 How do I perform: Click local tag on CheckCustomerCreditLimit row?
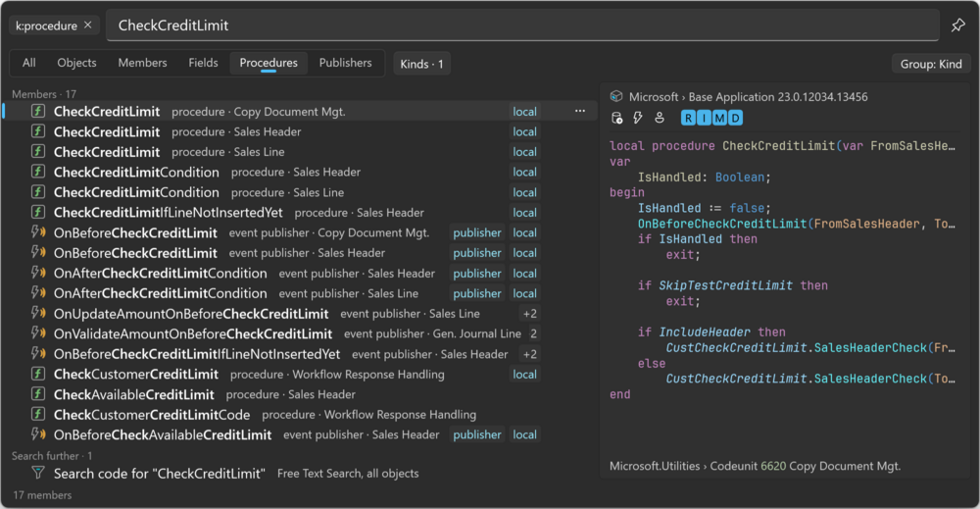coord(524,375)
